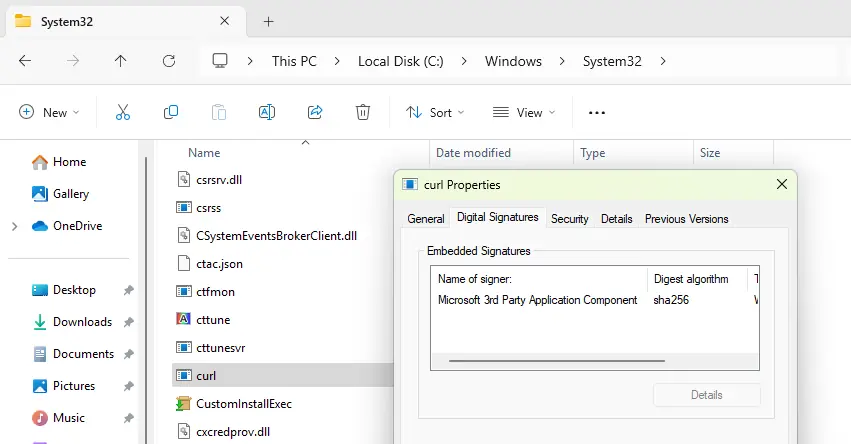This screenshot has width=851, height=444.
Task: Click Windows in address bar
Action: (513, 61)
